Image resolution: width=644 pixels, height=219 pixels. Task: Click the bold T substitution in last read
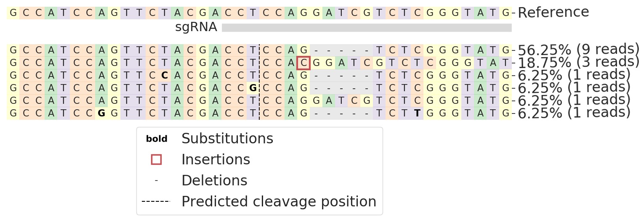[x=417, y=113]
